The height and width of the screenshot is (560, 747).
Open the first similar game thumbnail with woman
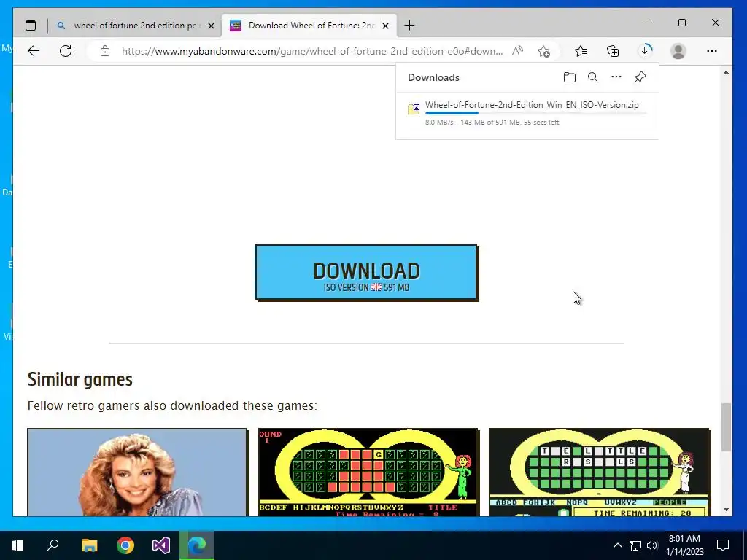click(x=137, y=472)
